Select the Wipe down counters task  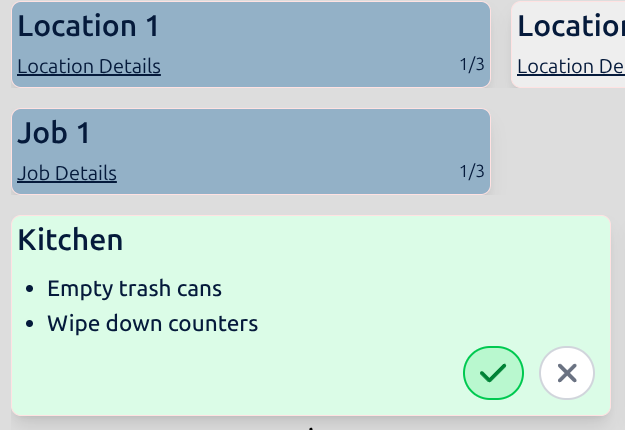coord(153,323)
